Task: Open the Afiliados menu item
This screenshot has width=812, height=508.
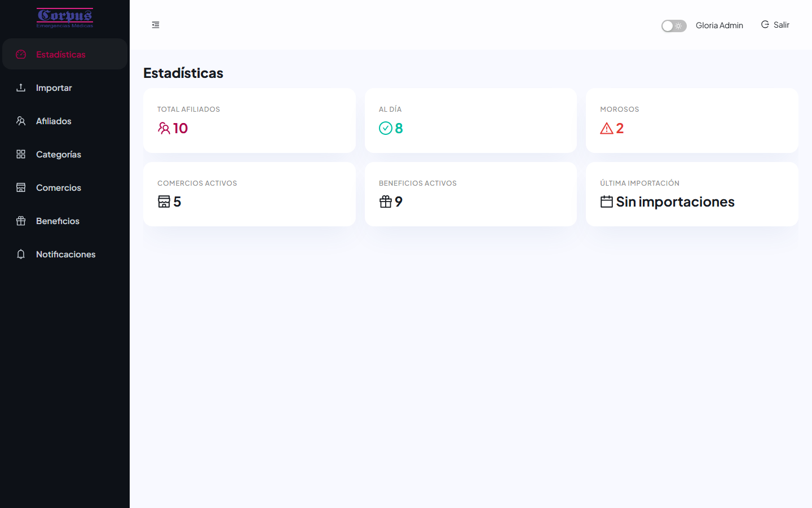Action: click(65, 121)
